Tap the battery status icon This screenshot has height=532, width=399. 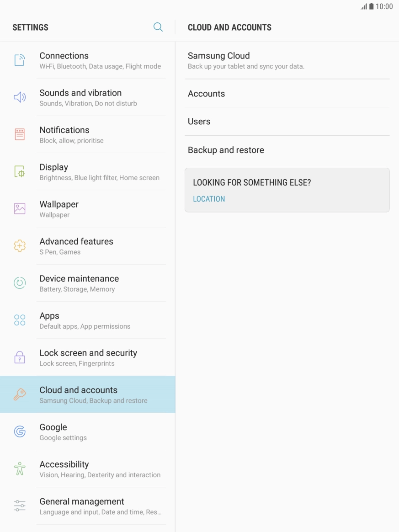(x=372, y=7)
